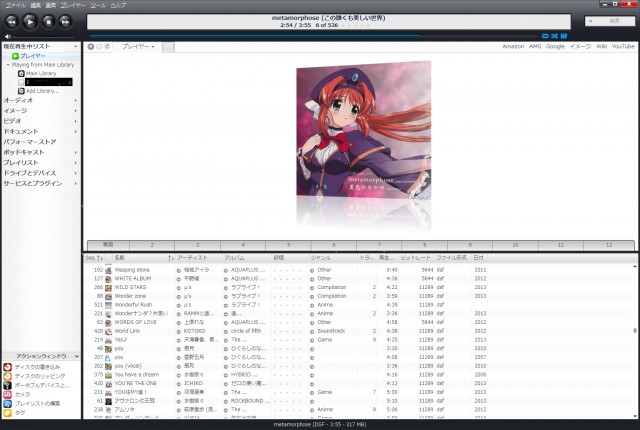Sort by the Seq column header
Screen dimensions: 640x430
(x=94, y=258)
